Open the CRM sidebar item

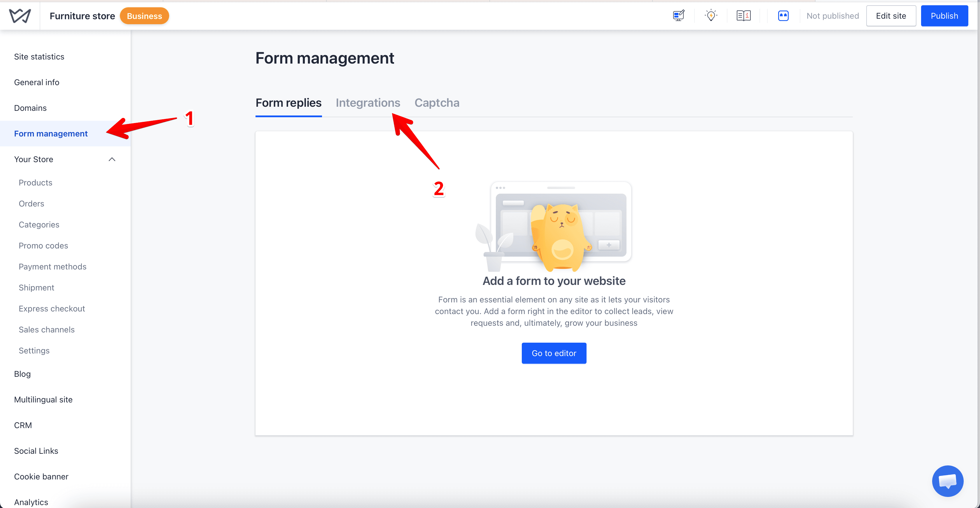(23, 425)
